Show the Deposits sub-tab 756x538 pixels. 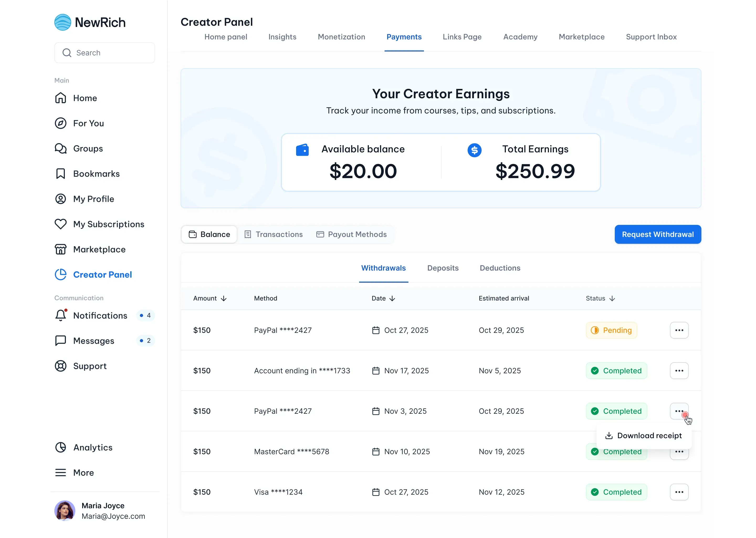(443, 268)
